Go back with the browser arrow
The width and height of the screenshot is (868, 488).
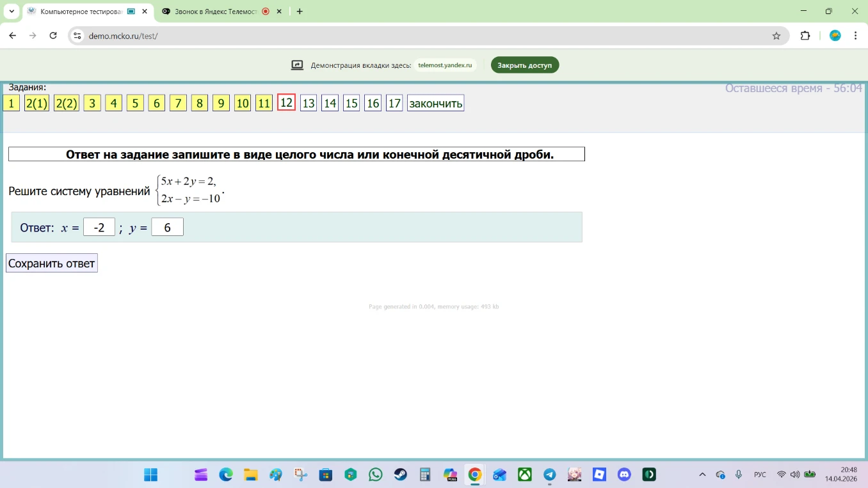tap(13, 36)
